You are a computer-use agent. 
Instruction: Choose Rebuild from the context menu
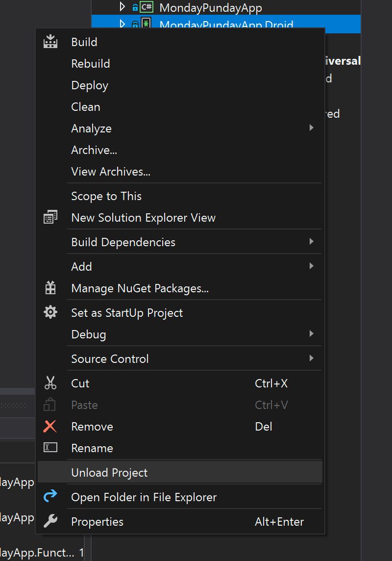(91, 64)
